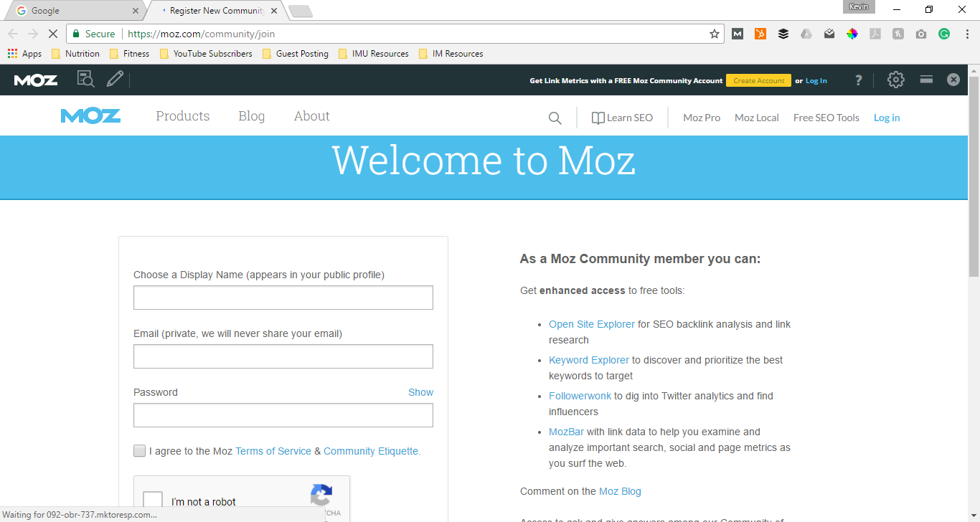
Task: Click the Honey extension icon
Action: [898, 34]
